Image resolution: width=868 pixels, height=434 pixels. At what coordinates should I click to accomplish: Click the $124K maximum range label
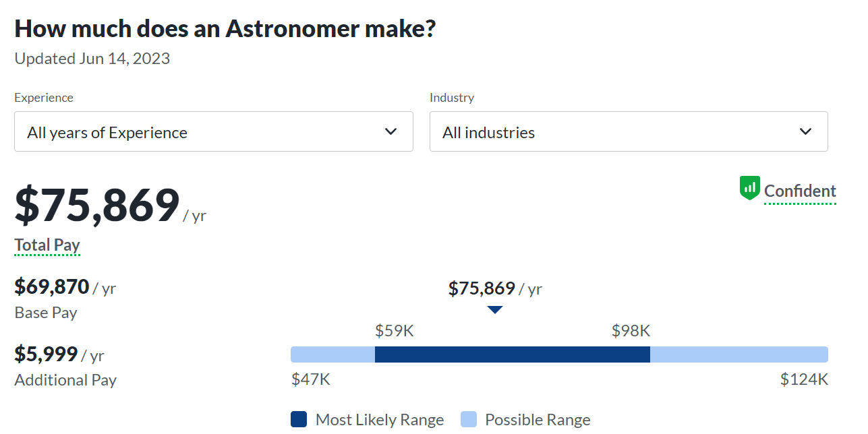tap(804, 379)
